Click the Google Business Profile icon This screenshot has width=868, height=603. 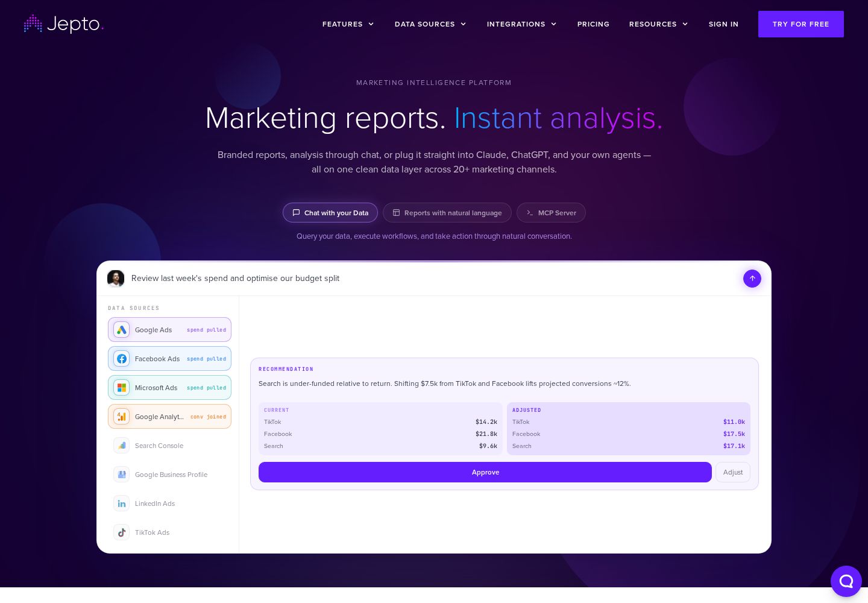[x=122, y=475]
